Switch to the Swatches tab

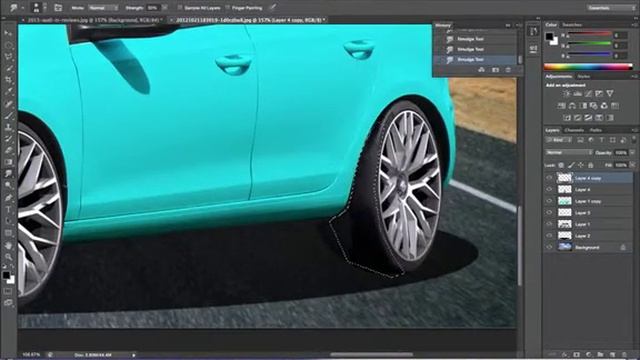pos(572,25)
